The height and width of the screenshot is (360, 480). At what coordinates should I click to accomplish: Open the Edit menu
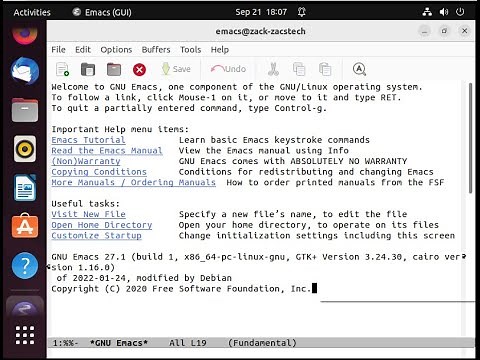(x=83, y=50)
